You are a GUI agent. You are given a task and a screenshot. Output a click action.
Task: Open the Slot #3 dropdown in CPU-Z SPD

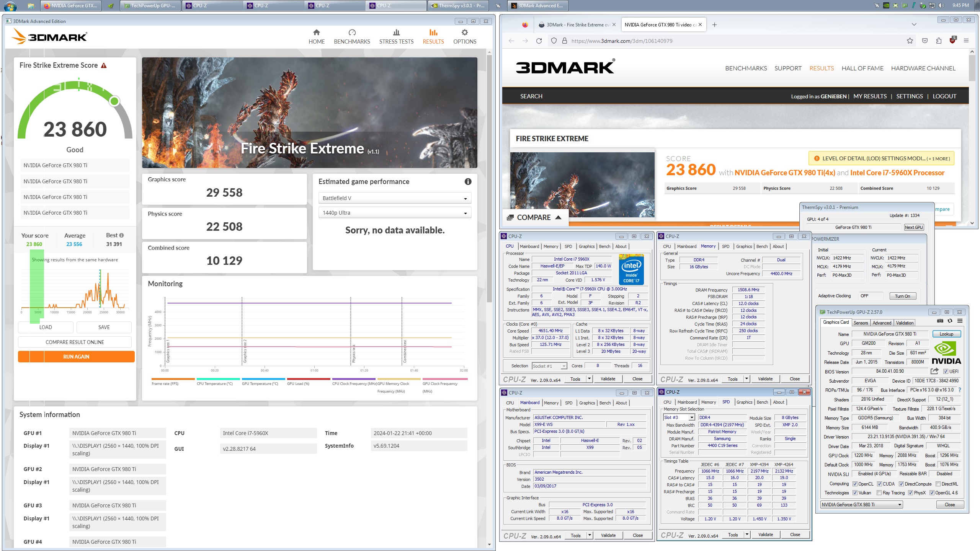pyautogui.click(x=679, y=417)
